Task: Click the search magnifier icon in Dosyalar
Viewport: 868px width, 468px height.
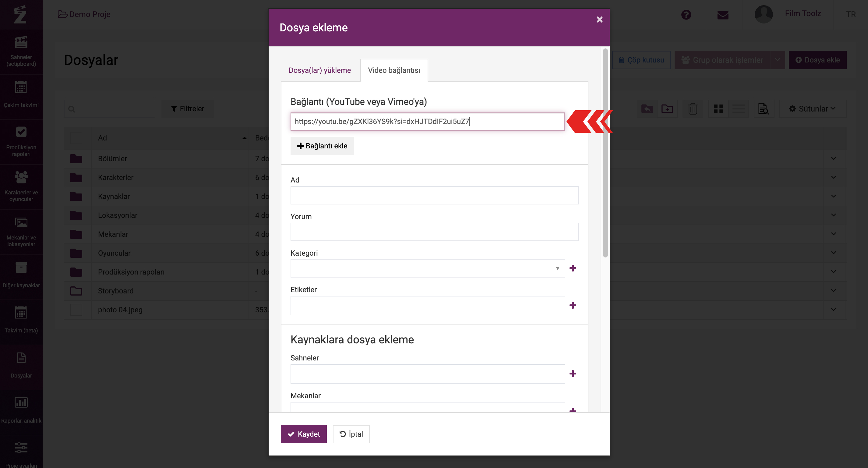Action: tap(72, 109)
